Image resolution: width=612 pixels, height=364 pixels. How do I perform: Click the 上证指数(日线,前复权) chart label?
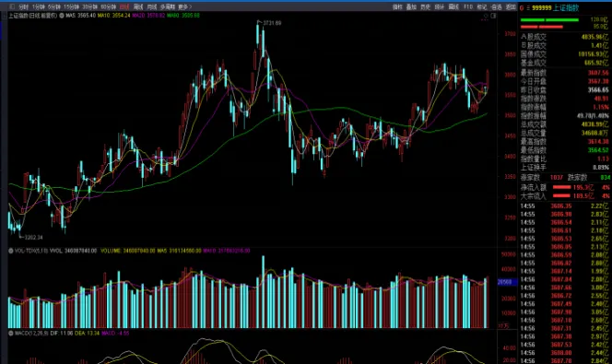(x=33, y=16)
